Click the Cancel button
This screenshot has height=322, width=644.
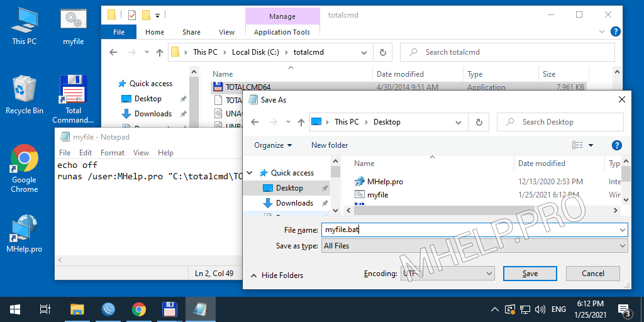(x=592, y=274)
